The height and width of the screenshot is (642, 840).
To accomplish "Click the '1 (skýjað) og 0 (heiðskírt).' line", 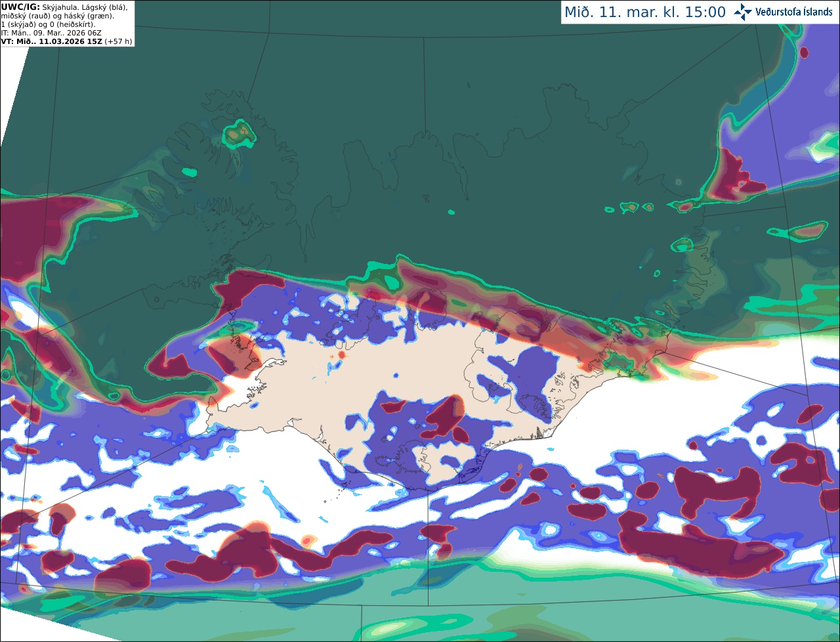I will click(48, 24).
